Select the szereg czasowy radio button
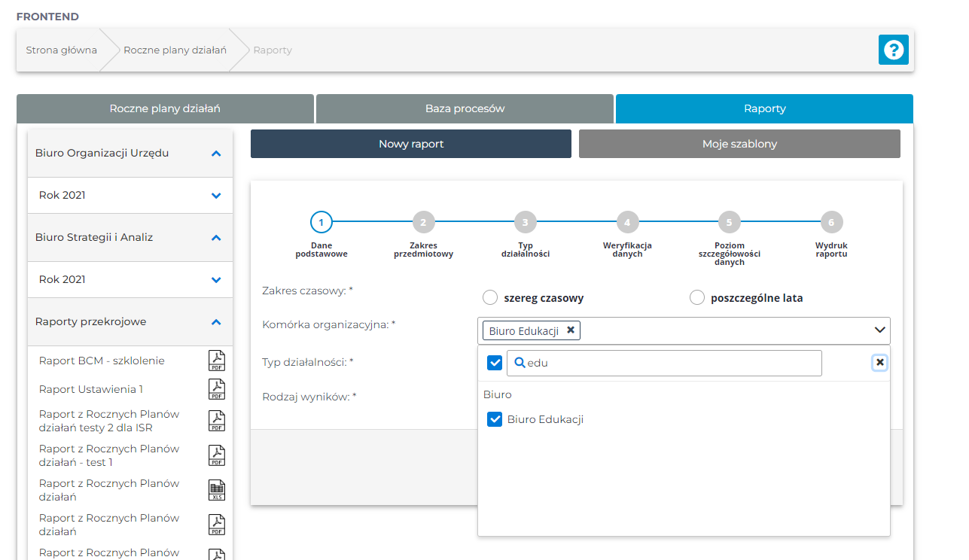The image size is (969, 560). (490, 297)
